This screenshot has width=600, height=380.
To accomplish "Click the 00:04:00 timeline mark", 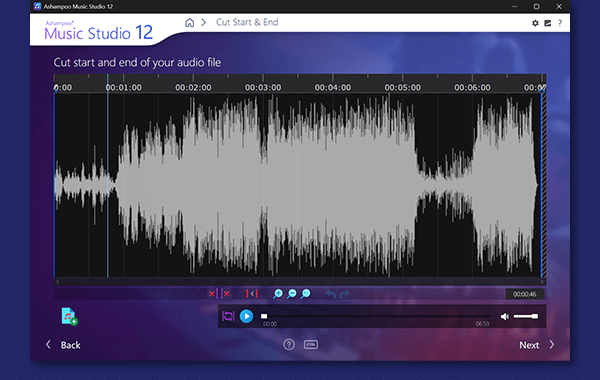I will click(x=333, y=88).
